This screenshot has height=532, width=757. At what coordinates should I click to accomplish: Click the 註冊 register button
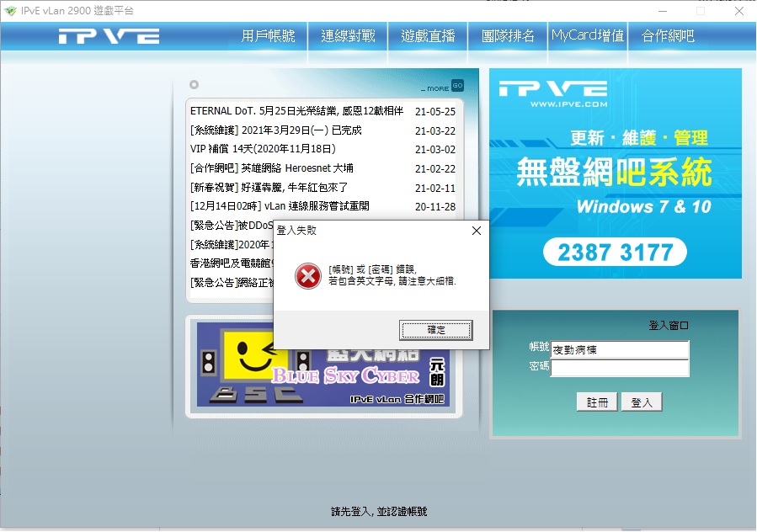tap(597, 402)
